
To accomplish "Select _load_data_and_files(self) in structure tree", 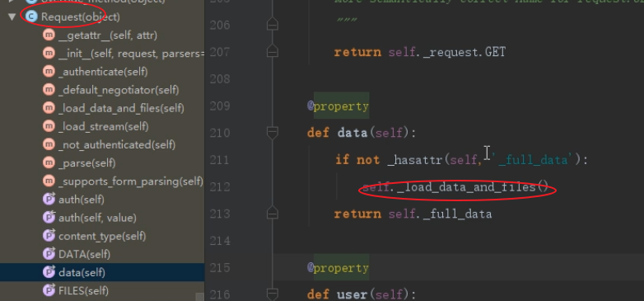I will click(121, 108).
